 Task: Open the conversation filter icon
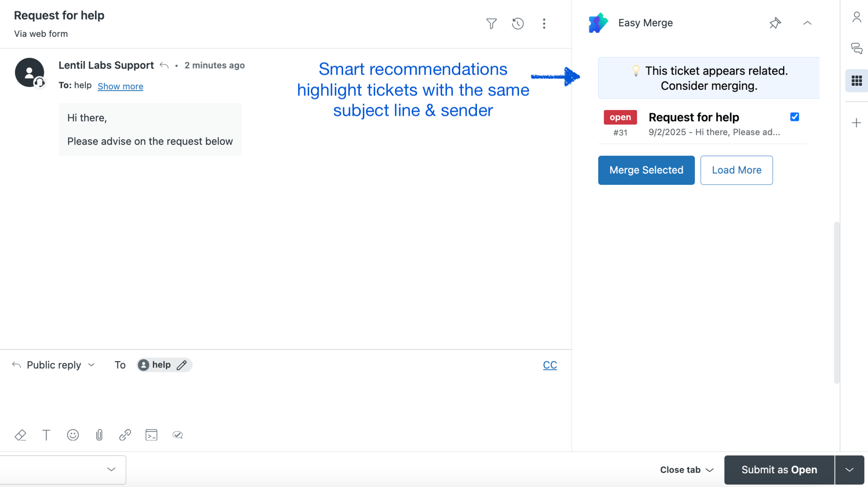(x=491, y=24)
